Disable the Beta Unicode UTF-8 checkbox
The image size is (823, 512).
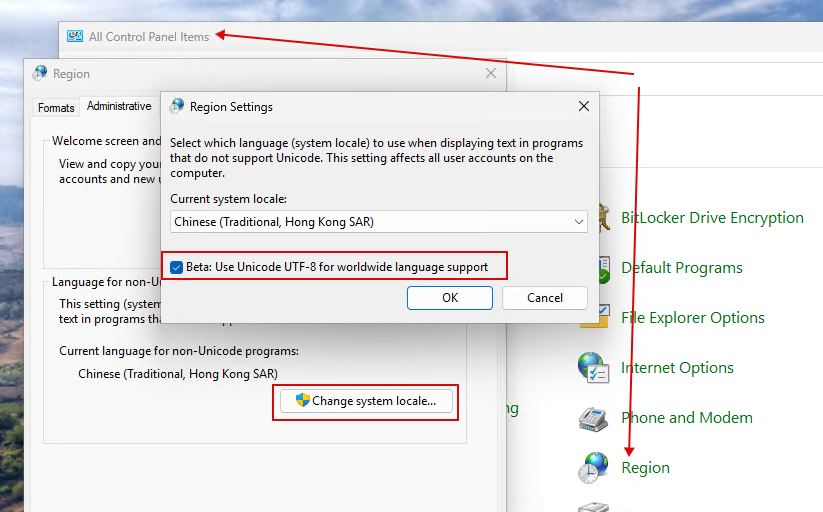pyautogui.click(x=177, y=267)
